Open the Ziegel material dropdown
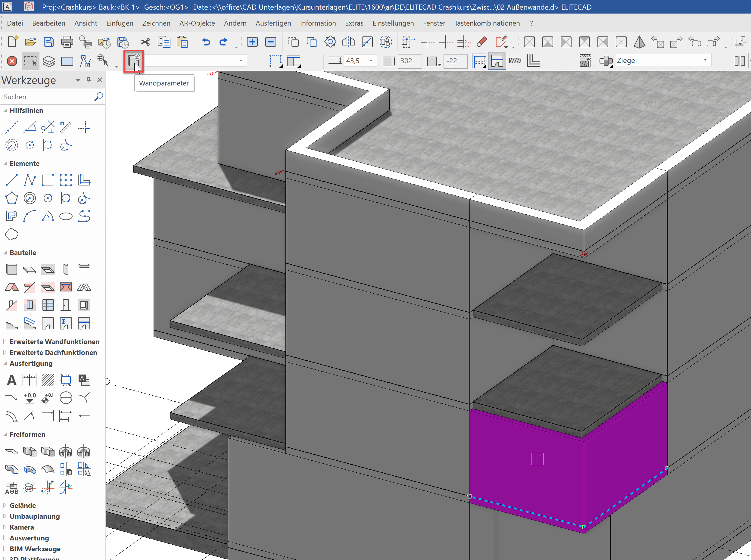 705,60
